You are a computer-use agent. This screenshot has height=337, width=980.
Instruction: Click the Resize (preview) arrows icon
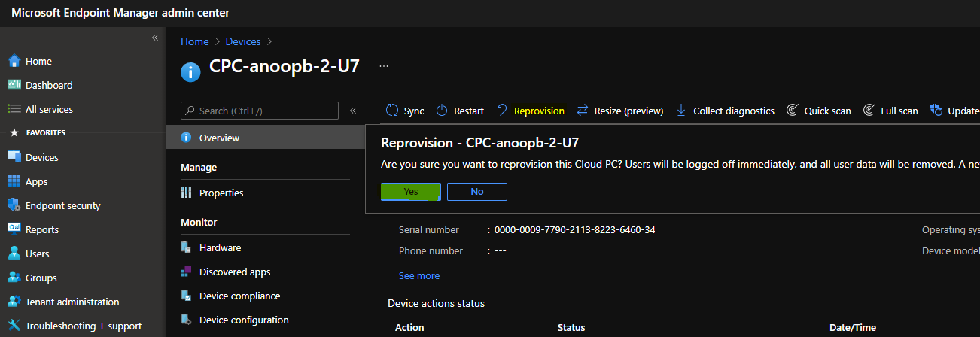(x=583, y=111)
